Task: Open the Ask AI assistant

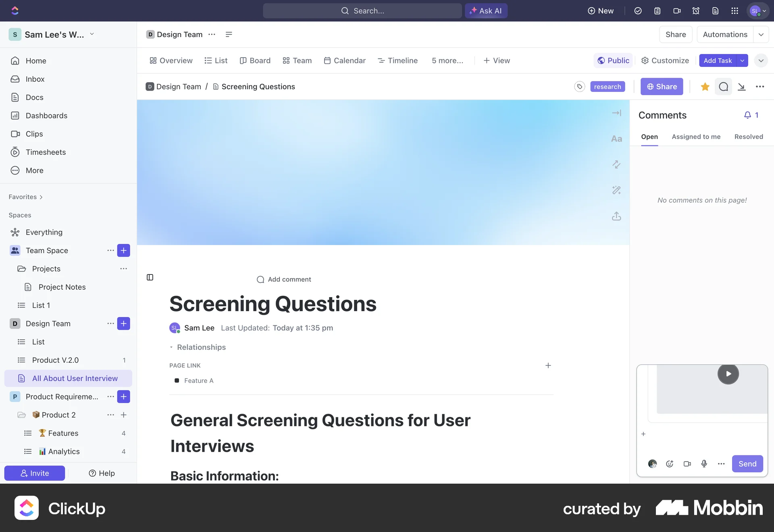Action: [x=486, y=11]
